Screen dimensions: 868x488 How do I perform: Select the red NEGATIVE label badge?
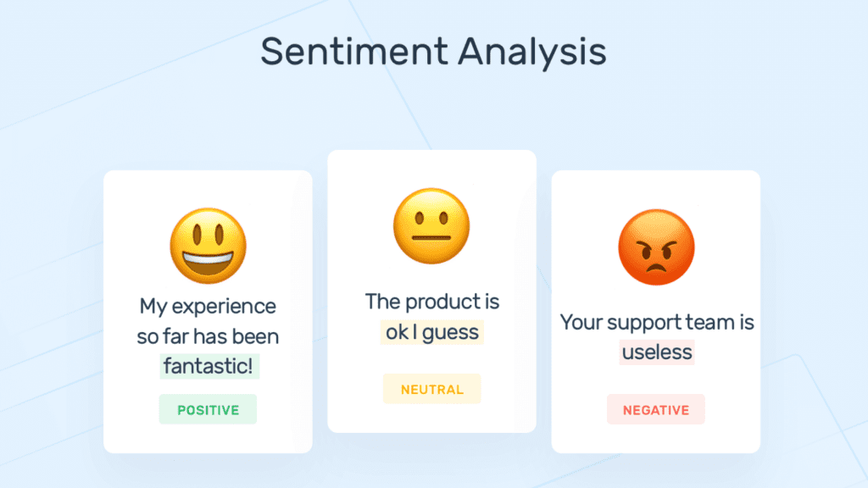(x=656, y=410)
